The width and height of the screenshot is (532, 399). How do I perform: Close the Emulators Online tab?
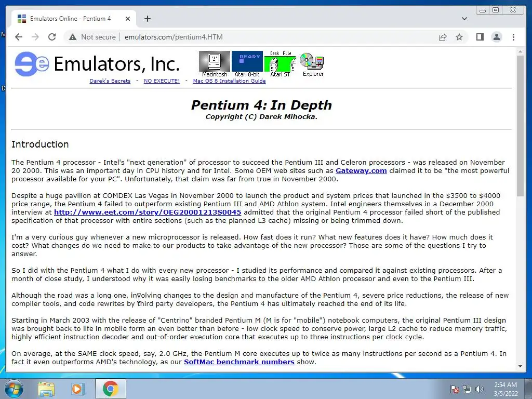tap(128, 19)
